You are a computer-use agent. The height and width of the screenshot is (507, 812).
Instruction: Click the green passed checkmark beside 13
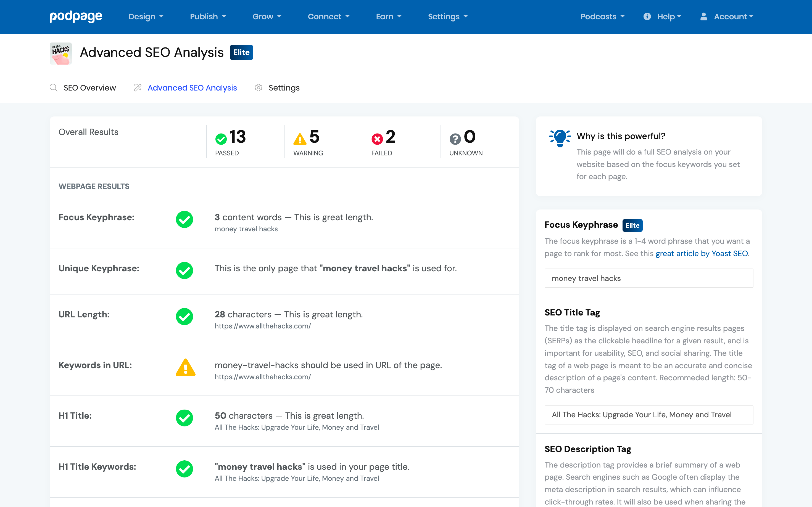pos(221,139)
